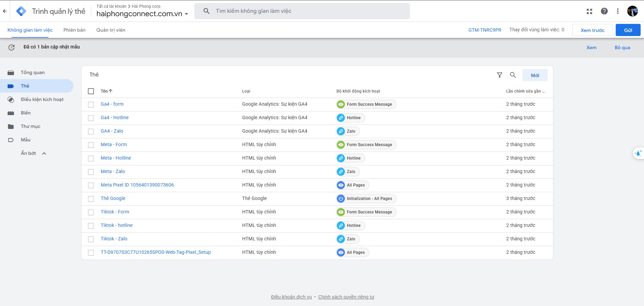The width and height of the screenshot is (644, 306).
Task: Open Chính sách quyền riêng tư footer link
Action: [346, 297]
